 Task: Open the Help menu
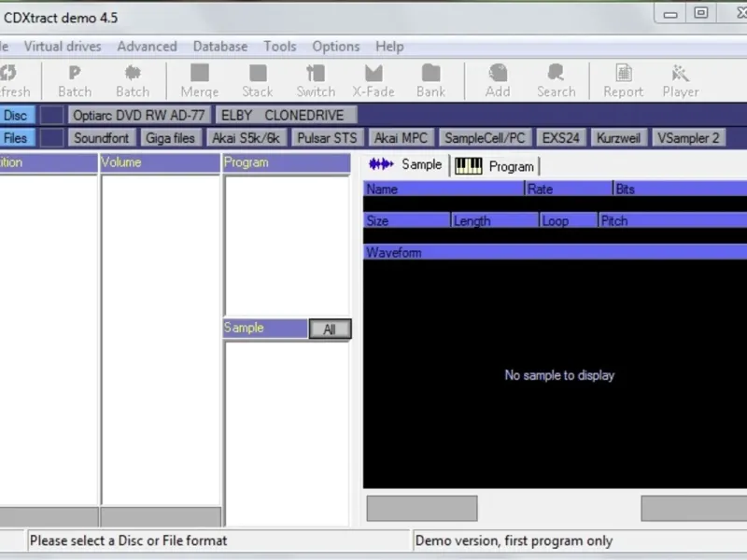coord(389,46)
